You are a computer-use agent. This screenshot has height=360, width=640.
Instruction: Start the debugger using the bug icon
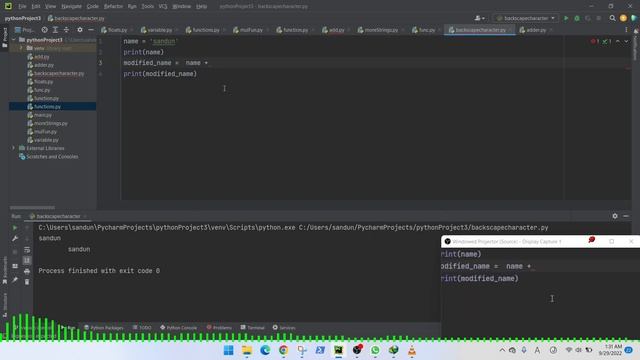coord(577,18)
